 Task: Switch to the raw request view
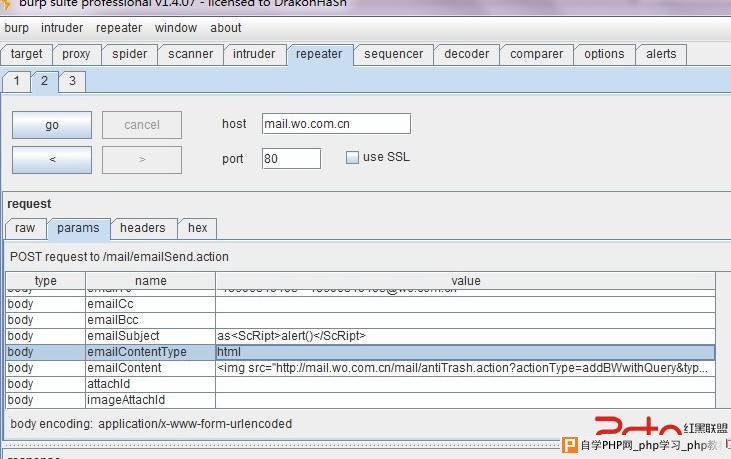coord(25,228)
